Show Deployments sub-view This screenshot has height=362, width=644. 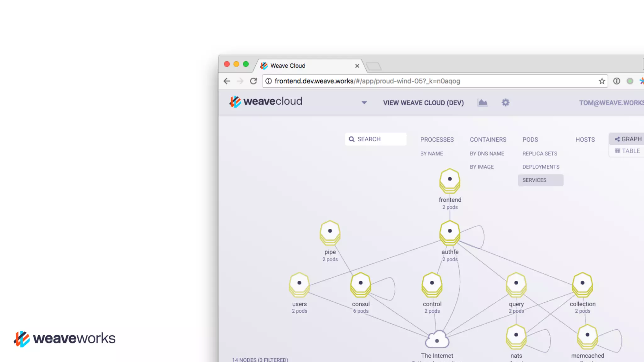[541, 167]
